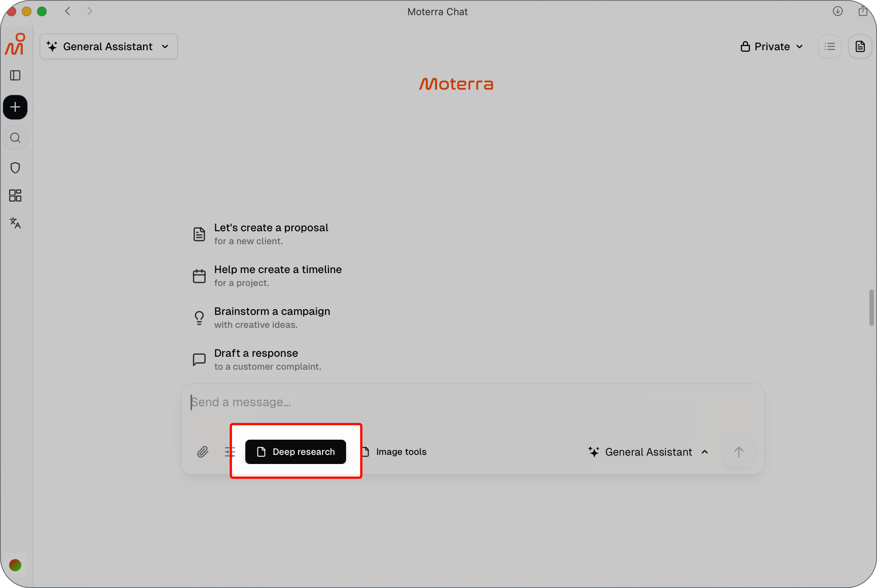Expand the General Assistant selector in message box
Viewport: 877px width, 588px height.
tap(648, 452)
